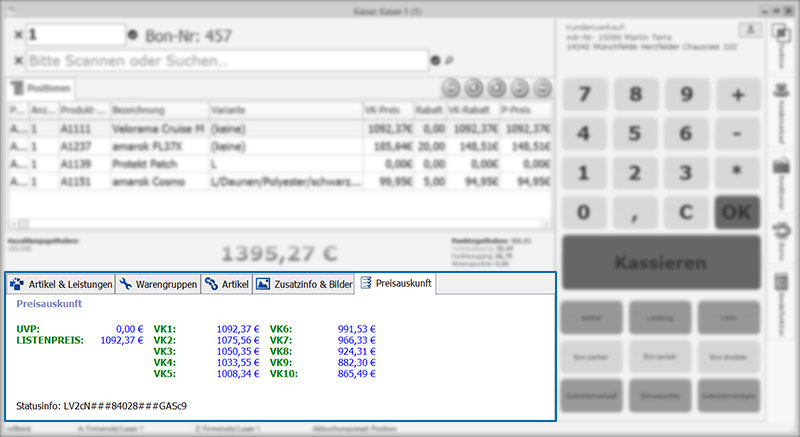Image resolution: width=800 pixels, height=437 pixels.
Task: Click the customer person icon button
Action: tap(750, 30)
